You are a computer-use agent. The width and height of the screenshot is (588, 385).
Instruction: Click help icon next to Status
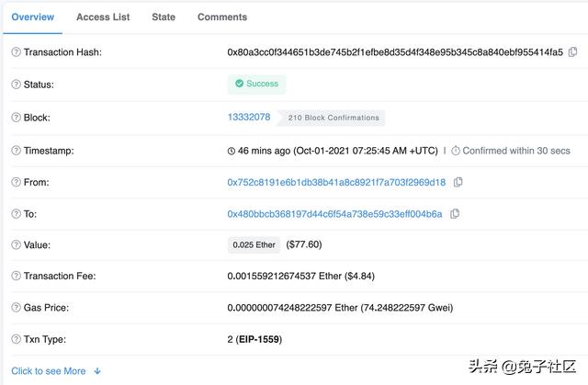tap(16, 85)
